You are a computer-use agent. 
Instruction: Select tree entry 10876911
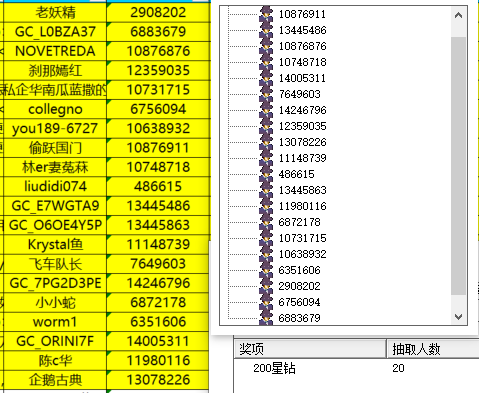(302, 14)
